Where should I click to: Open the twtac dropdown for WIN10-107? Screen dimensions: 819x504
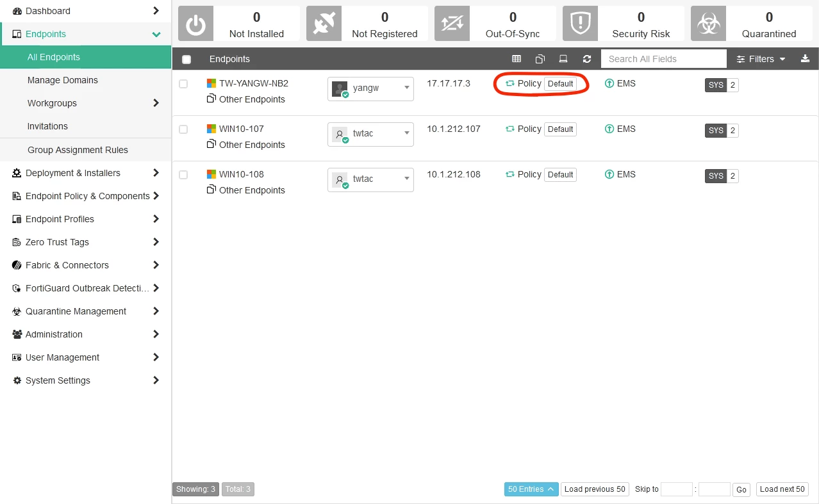click(370, 134)
